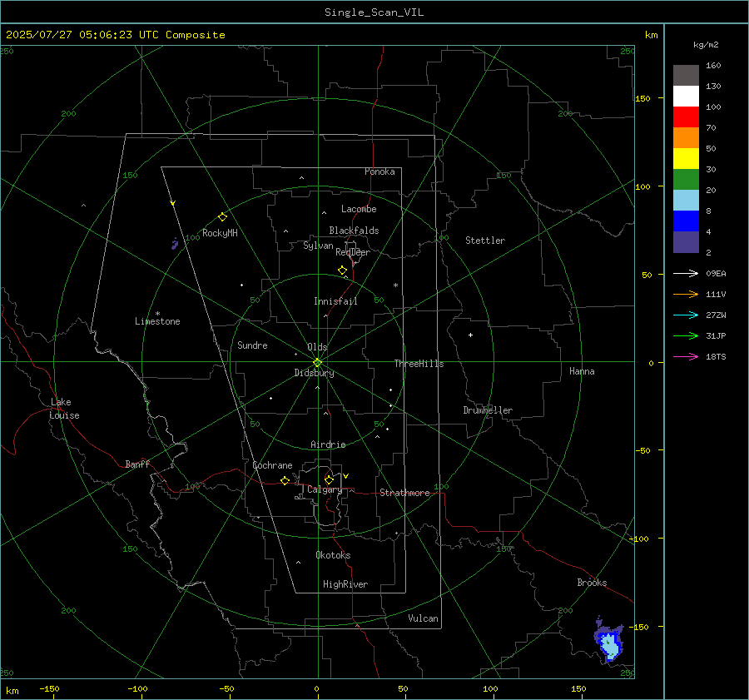This screenshot has height=700, width=749.
Task: Click the Vulcan city label
Action: tap(423, 618)
